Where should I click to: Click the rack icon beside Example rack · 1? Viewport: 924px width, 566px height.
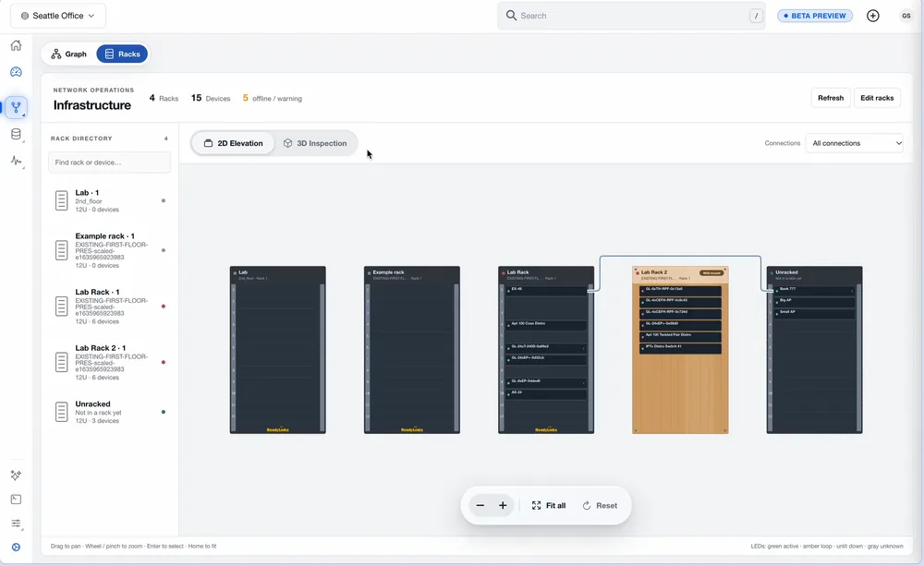[61, 250]
